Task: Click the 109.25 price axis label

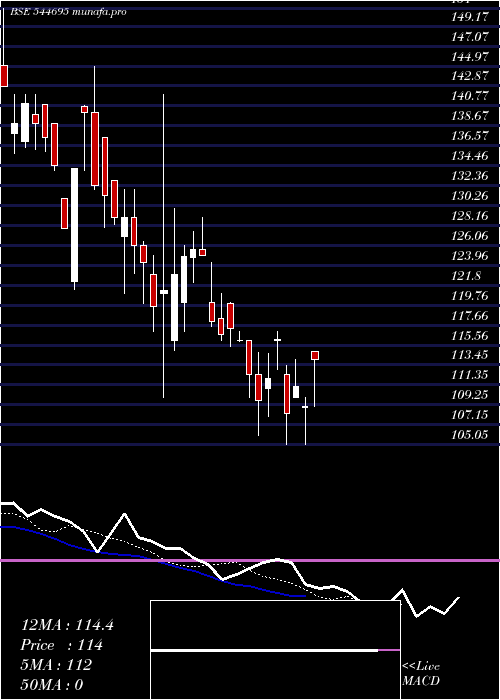Action: [x=470, y=395]
